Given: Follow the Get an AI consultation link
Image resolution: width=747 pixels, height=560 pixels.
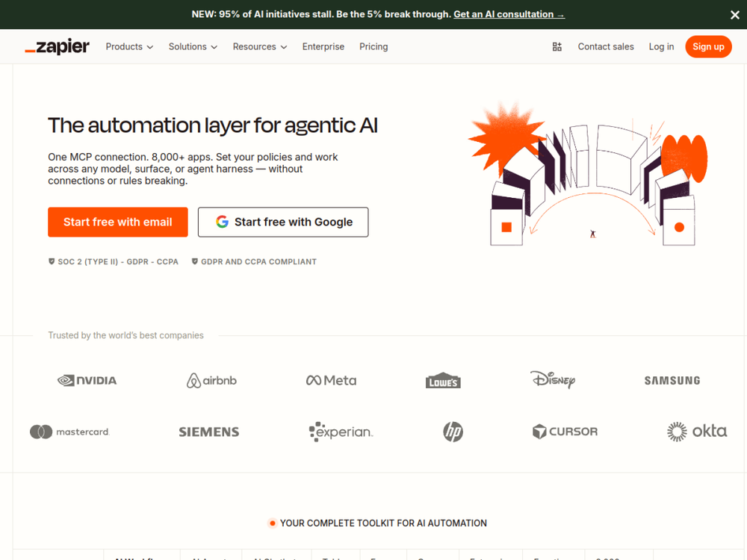Looking at the screenshot, I should click(x=509, y=14).
